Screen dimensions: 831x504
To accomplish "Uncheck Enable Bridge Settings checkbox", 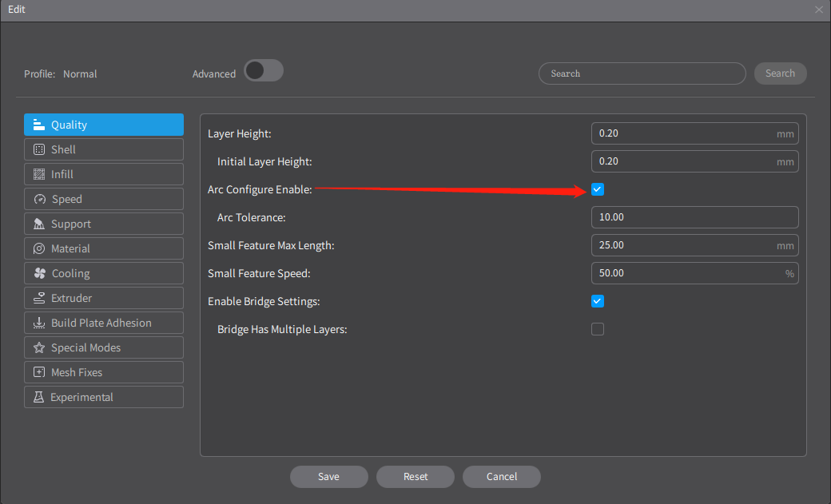I will (598, 301).
